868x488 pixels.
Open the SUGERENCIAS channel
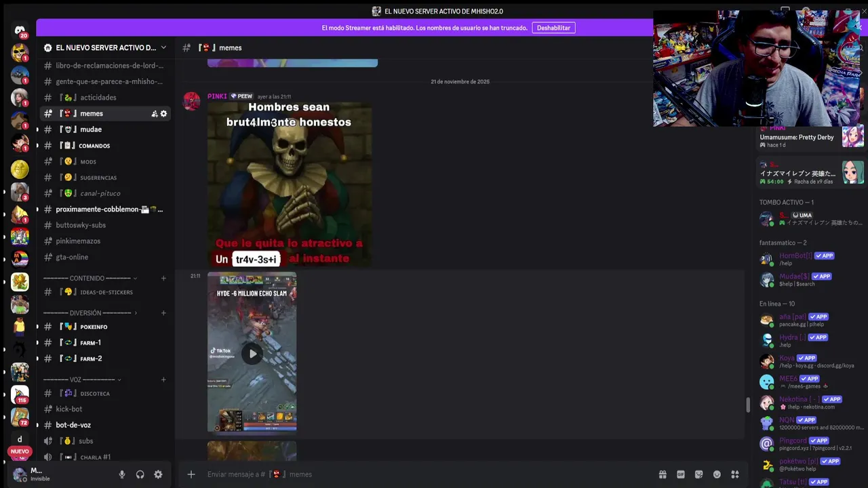pos(105,178)
